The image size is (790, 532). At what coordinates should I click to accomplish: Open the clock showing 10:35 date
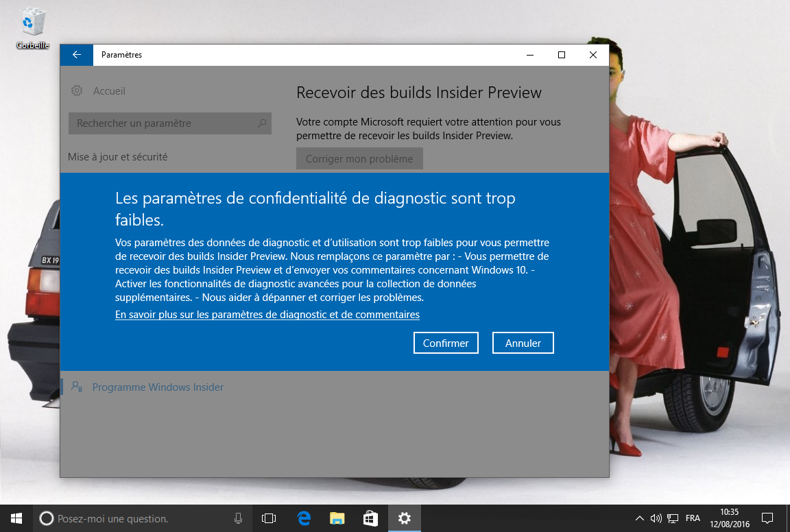point(730,518)
